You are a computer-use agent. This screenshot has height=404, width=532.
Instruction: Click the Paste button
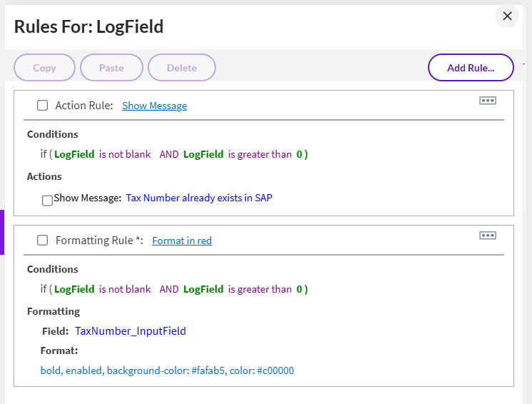[x=111, y=68]
